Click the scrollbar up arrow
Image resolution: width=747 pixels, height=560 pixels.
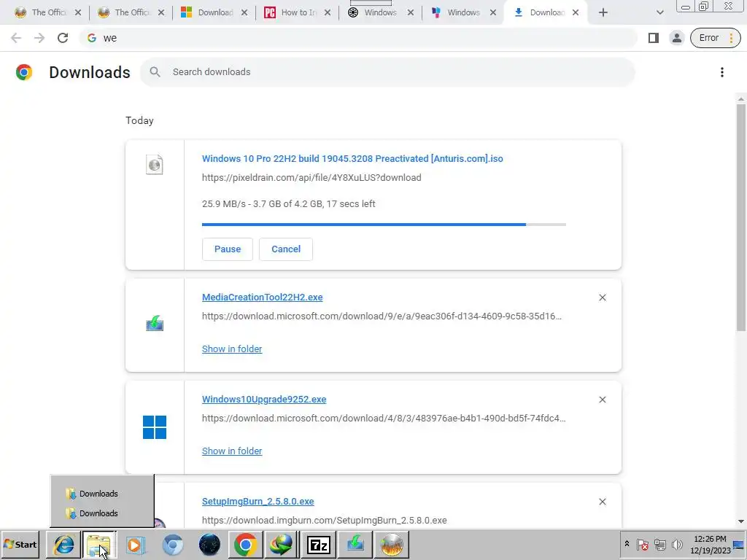pos(741,98)
